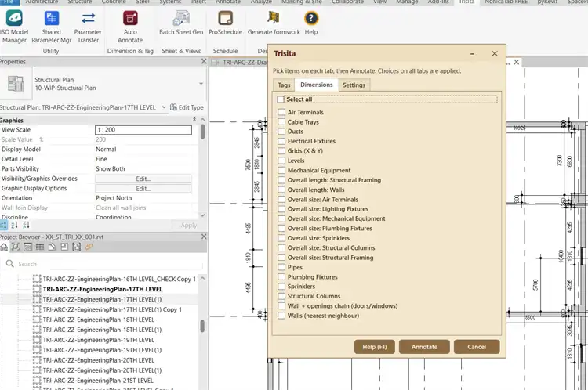The image size is (588, 390).
Task: Run Generate formwork tool
Action: (x=274, y=23)
